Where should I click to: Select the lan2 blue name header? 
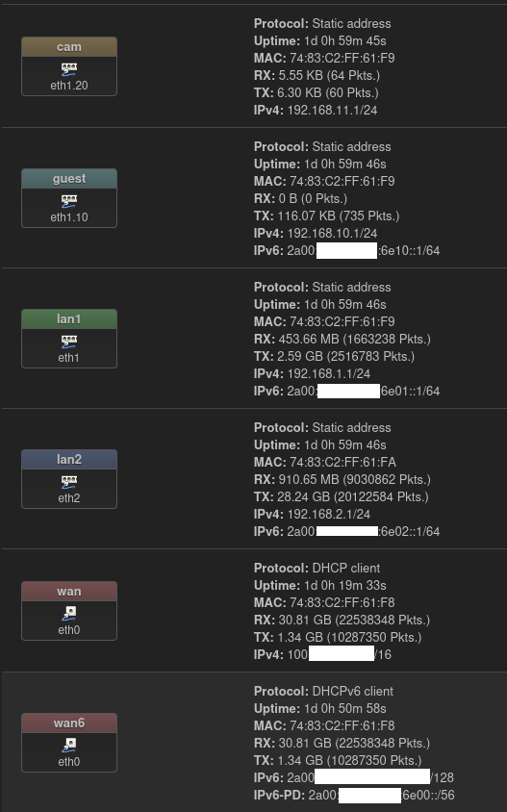click(69, 459)
